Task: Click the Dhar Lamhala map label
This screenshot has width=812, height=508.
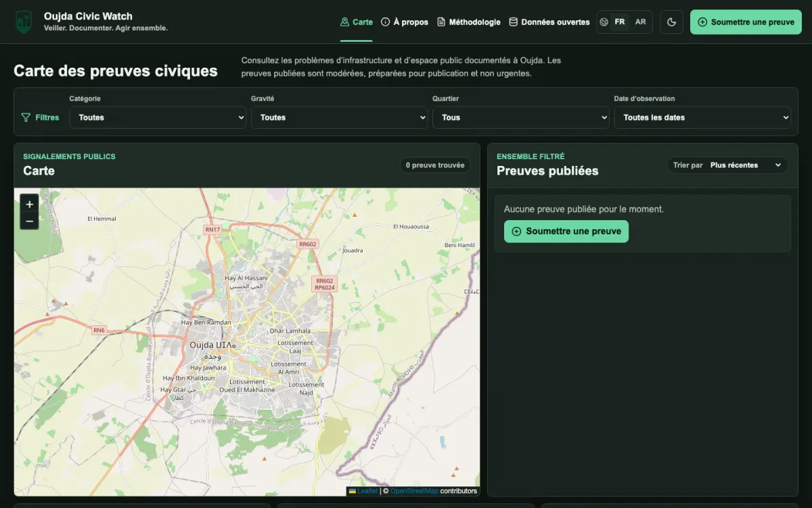Action: [290, 331]
